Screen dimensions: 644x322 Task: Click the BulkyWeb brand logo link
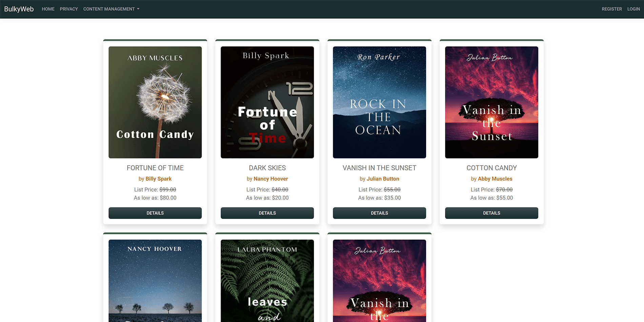pos(19,9)
